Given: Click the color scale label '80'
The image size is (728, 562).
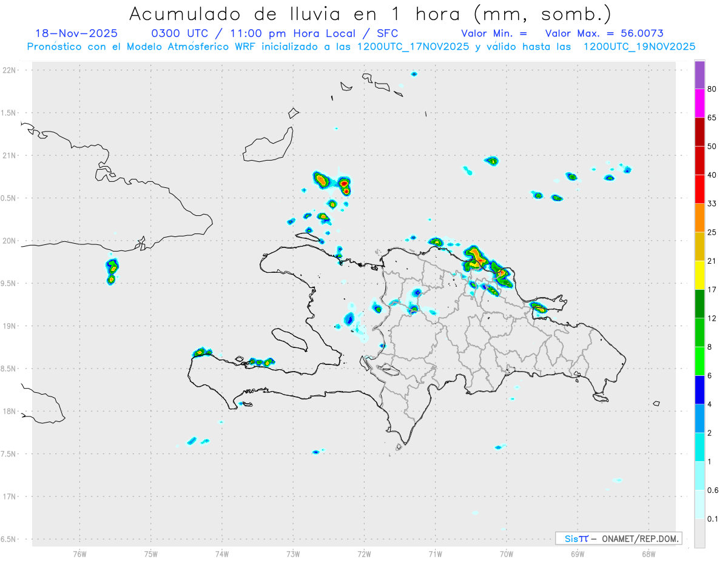Looking at the screenshot, I should point(712,89).
